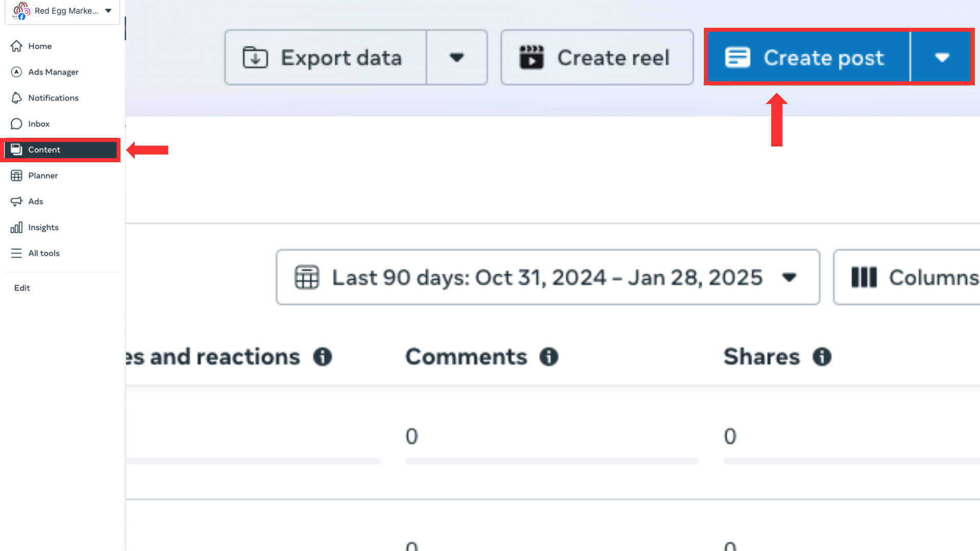980x551 pixels.
Task: Open Insights bar chart icon
Action: pyautogui.click(x=16, y=228)
